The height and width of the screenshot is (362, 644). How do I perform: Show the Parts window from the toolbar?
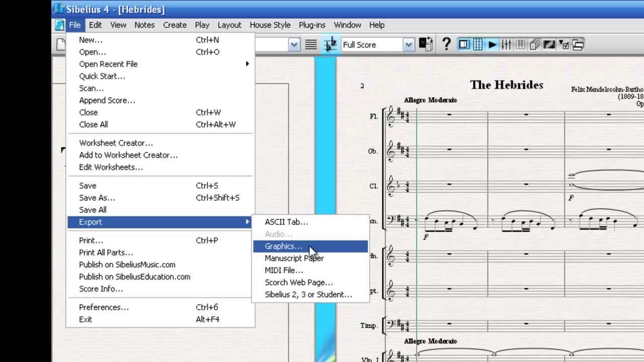[x=534, y=45]
